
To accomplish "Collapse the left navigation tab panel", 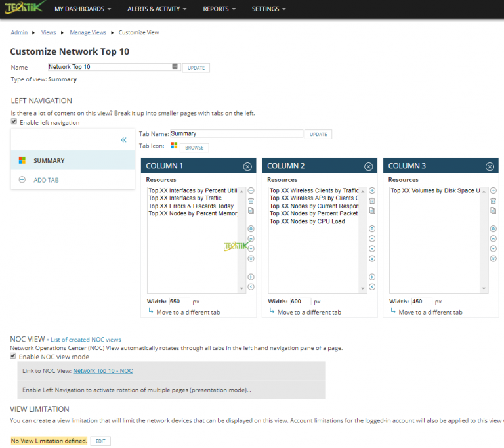I will (123, 140).
